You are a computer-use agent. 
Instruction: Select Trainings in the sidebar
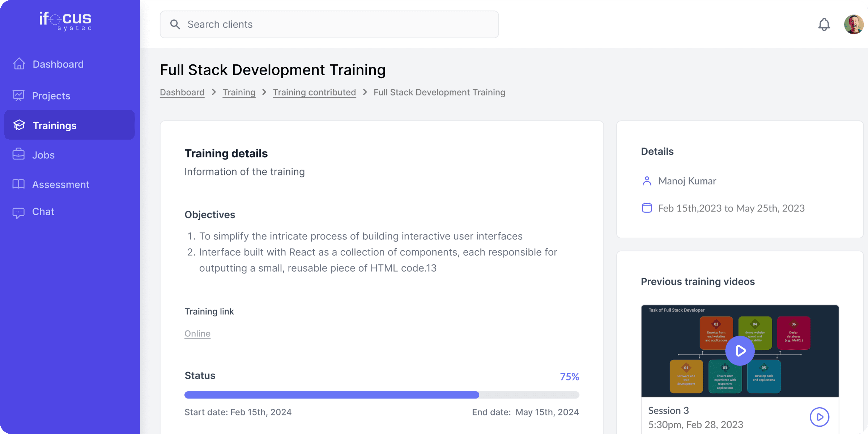69,125
